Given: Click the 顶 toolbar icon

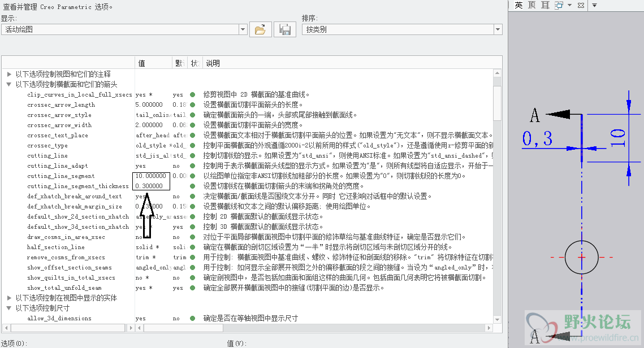Looking at the screenshot, I should tap(532, 5).
